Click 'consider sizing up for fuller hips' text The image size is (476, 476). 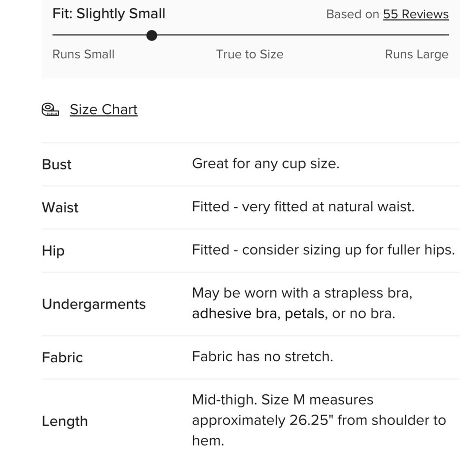348,250
